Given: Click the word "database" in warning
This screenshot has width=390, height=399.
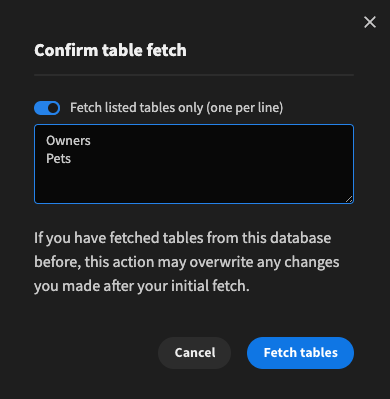Looking at the screenshot, I should [x=300, y=238].
